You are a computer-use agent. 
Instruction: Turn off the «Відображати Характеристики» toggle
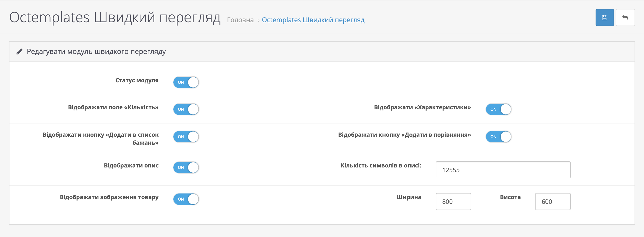tap(498, 109)
